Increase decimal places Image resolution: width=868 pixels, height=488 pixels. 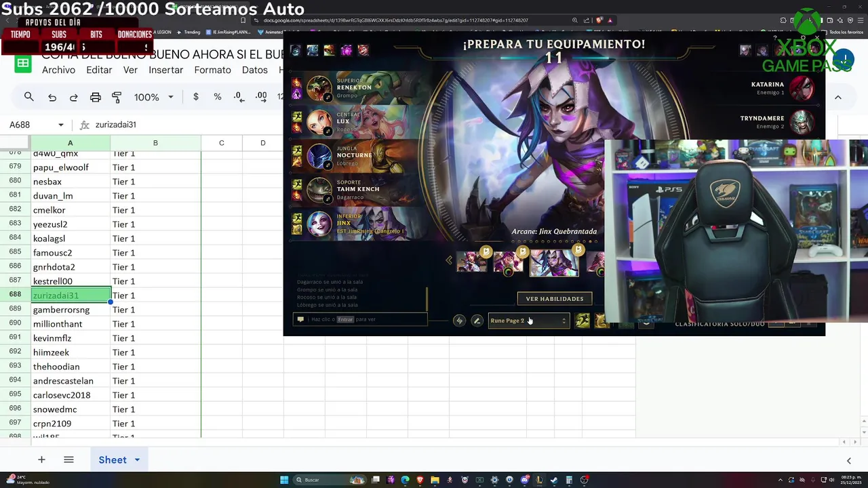261,97
